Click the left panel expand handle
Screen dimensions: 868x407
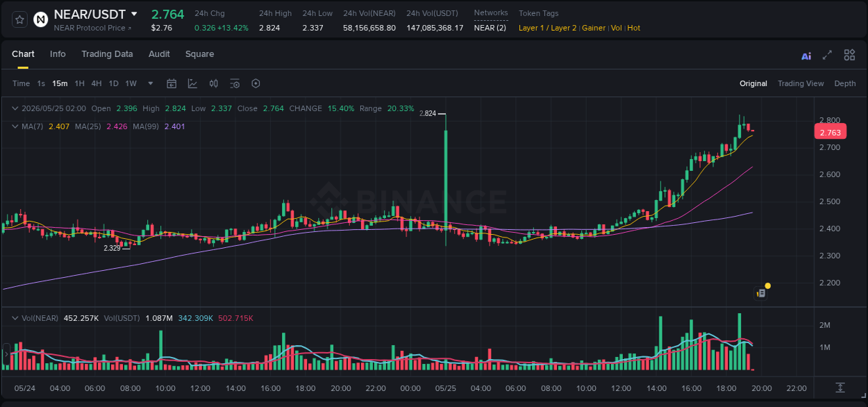(6, 354)
